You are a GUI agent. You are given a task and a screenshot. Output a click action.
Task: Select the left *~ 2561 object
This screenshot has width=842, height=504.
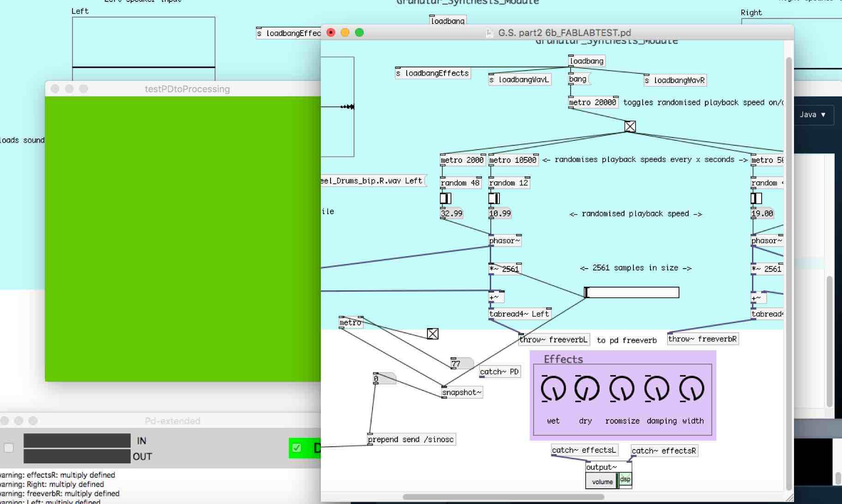click(x=505, y=269)
